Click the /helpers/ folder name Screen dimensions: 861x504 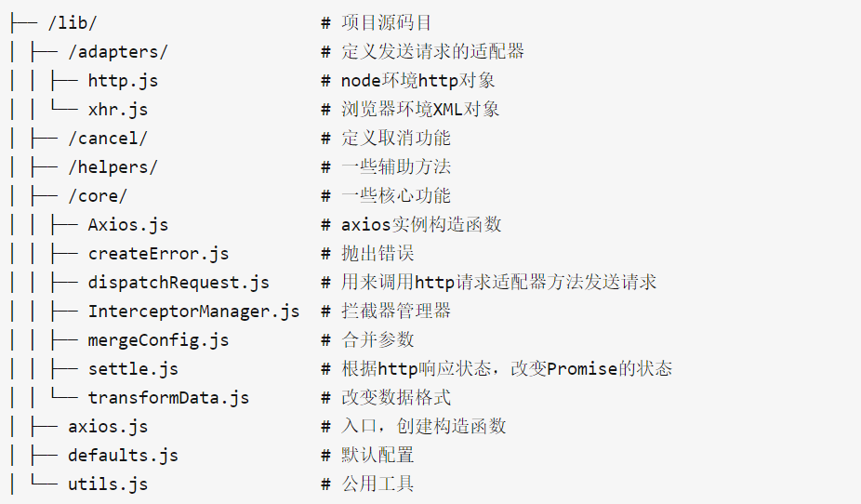click(x=113, y=166)
